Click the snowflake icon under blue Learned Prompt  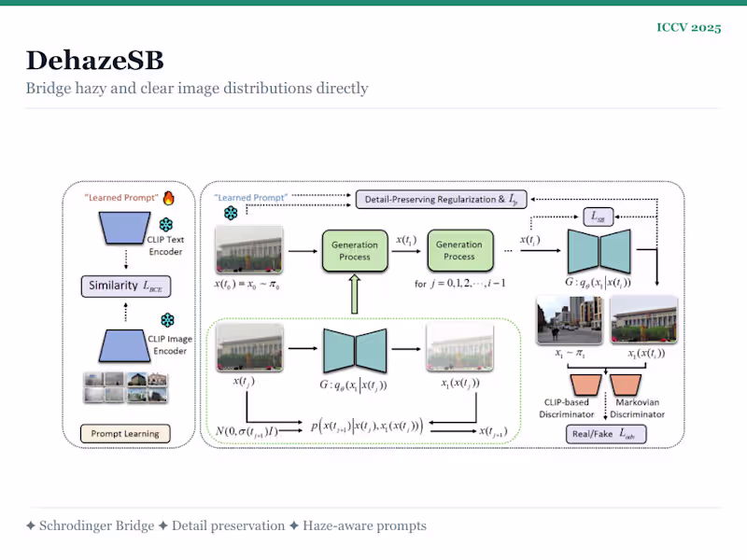pos(231,213)
